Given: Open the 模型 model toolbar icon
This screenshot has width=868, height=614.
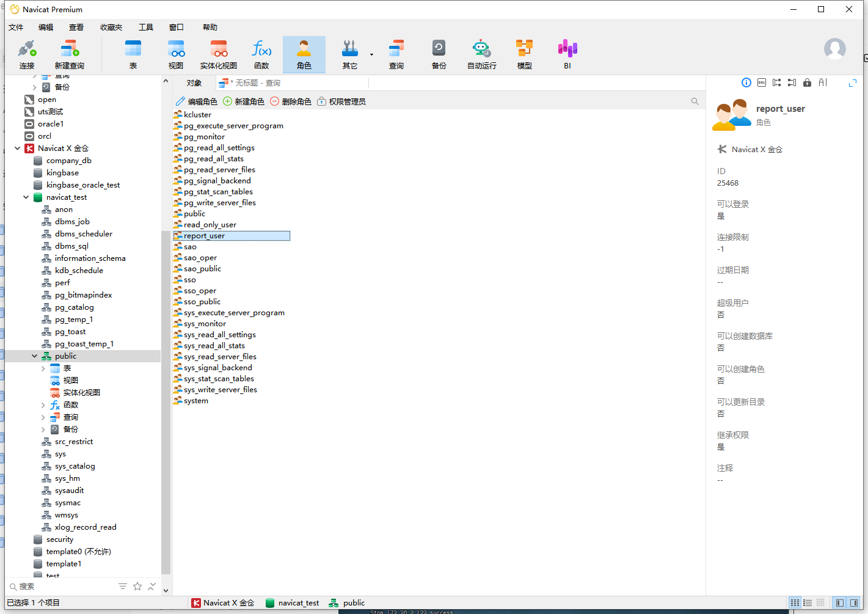Looking at the screenshot, I should tap(525, 55).
